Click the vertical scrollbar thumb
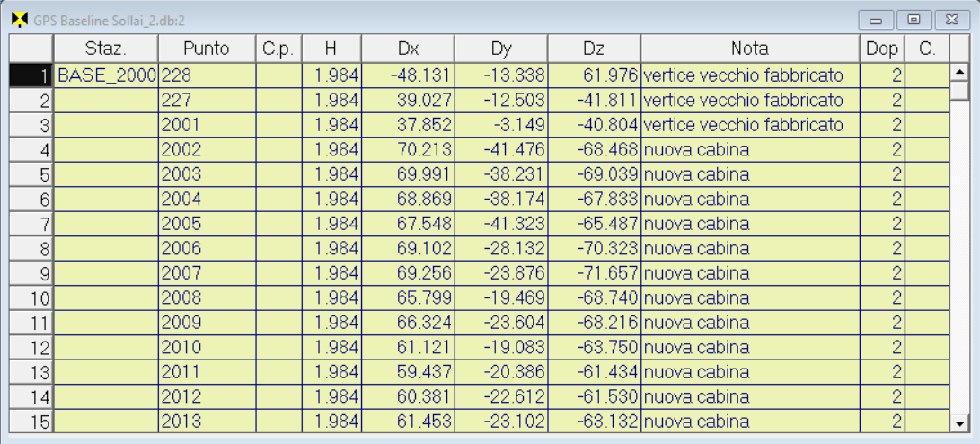Viewport: 980px width, 444px height. pos(959,92)
